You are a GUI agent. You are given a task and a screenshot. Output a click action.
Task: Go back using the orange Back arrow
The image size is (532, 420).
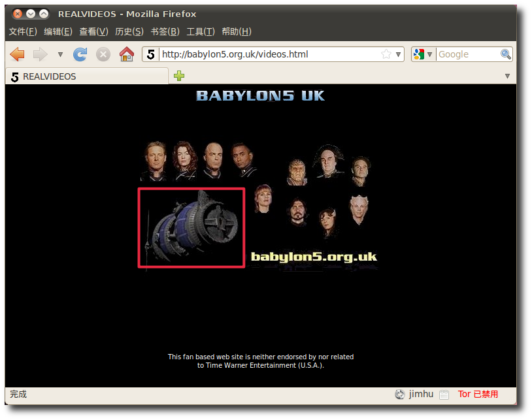pyautogui.click(x=17, y=54)
